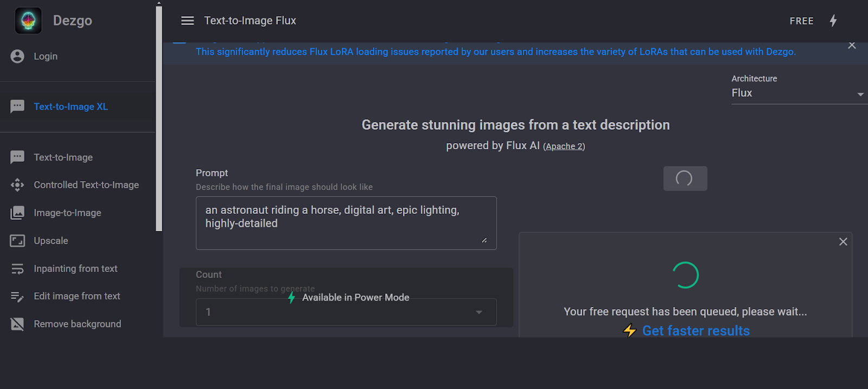Click the Generate stunning images heading
This screenshot has width=868, height=389.
point(515,125)
